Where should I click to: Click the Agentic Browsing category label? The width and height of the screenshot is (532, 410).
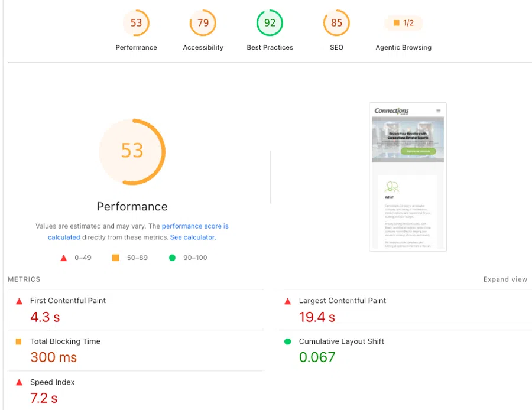coord(403,47)
